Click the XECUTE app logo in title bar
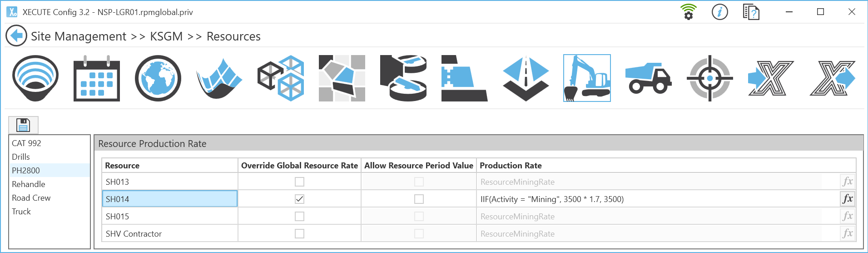Viewport: 868px width, 253px height. click(x=12, y=12)
